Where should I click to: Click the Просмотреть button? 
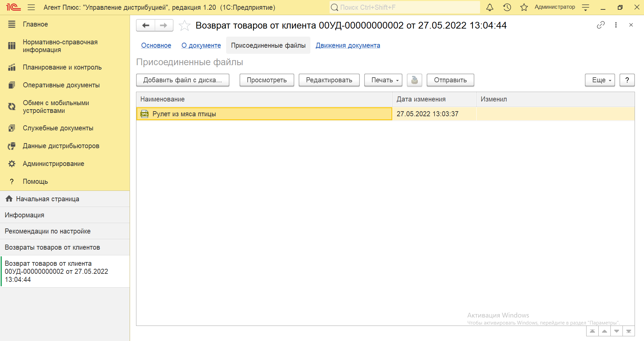tap(267, 80)
